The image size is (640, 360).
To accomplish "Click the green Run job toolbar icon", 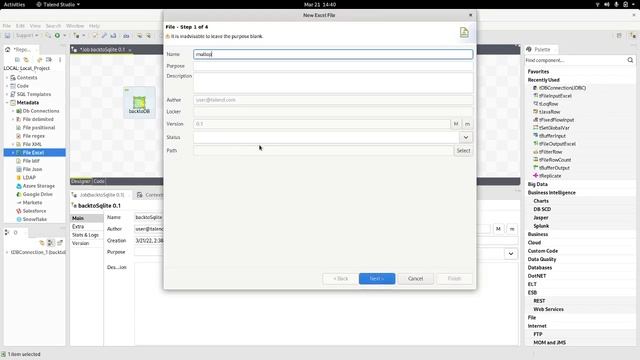I will click(57, 36).
